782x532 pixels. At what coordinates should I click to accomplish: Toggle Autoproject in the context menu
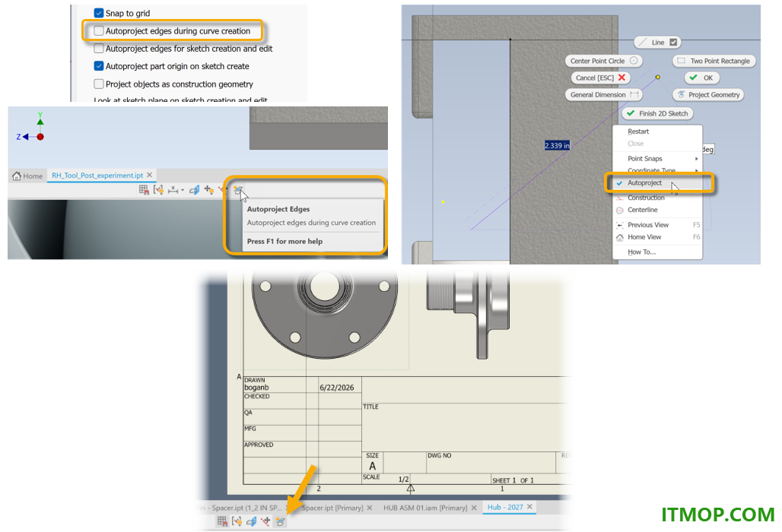657,183
